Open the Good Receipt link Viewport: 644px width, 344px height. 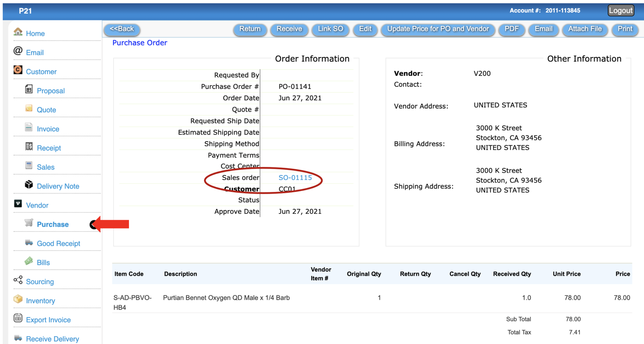[x=58, y=244]
